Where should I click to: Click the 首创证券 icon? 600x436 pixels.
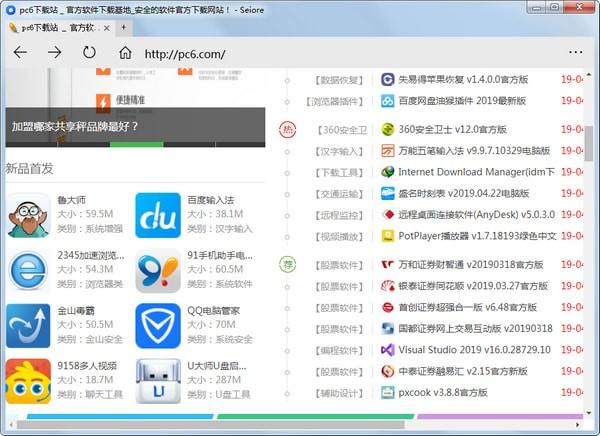388,307
